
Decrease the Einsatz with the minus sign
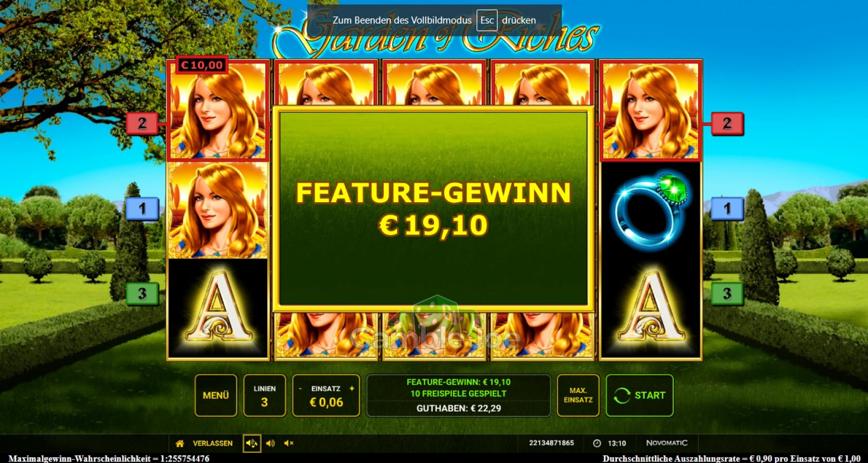click(x=300, y=388)
